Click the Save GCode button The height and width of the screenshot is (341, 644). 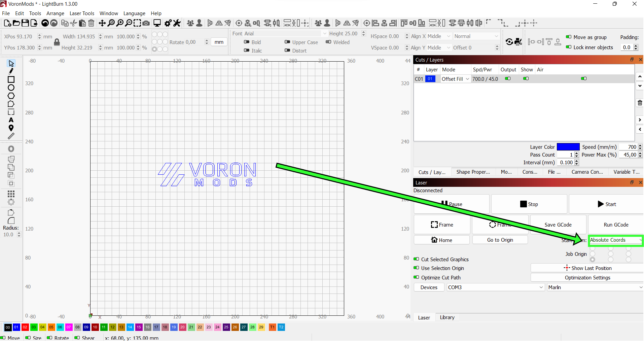[x=558, y=225]
